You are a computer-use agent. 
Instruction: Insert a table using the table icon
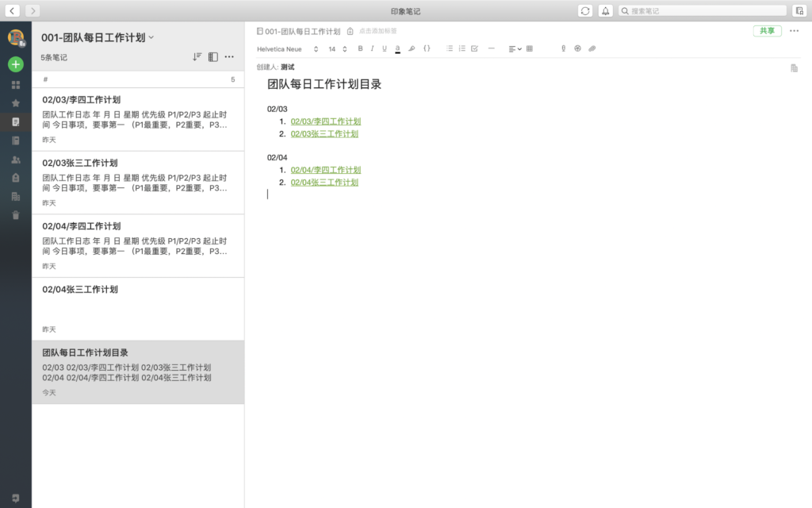pos(530,48)
